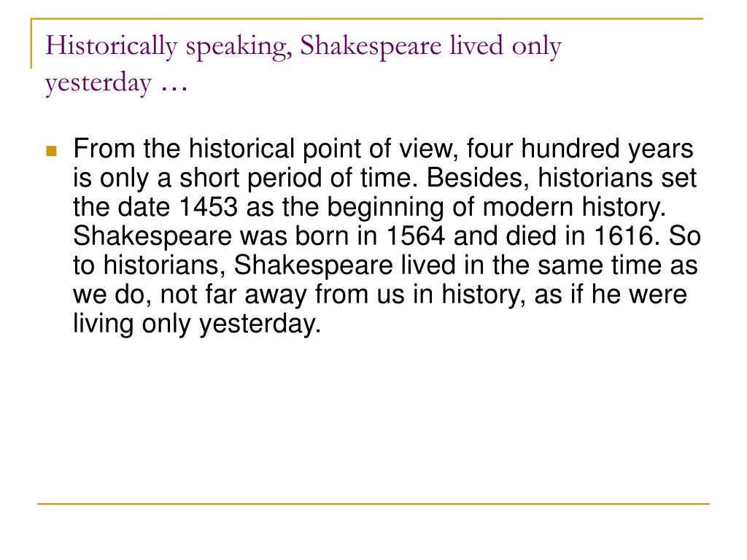Click the phrase 'four hundred years'
This screenshot has width=747, height=560.
click(579, 149)
